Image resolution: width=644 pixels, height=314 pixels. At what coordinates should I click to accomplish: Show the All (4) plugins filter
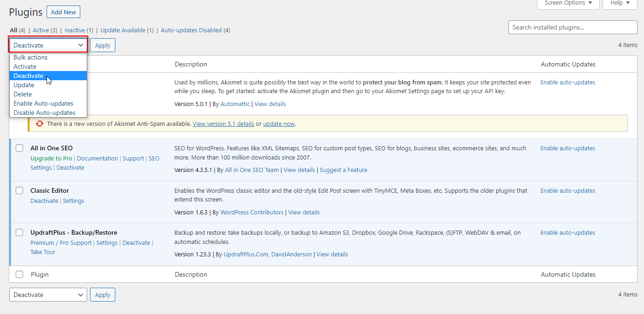coord(18,30)
